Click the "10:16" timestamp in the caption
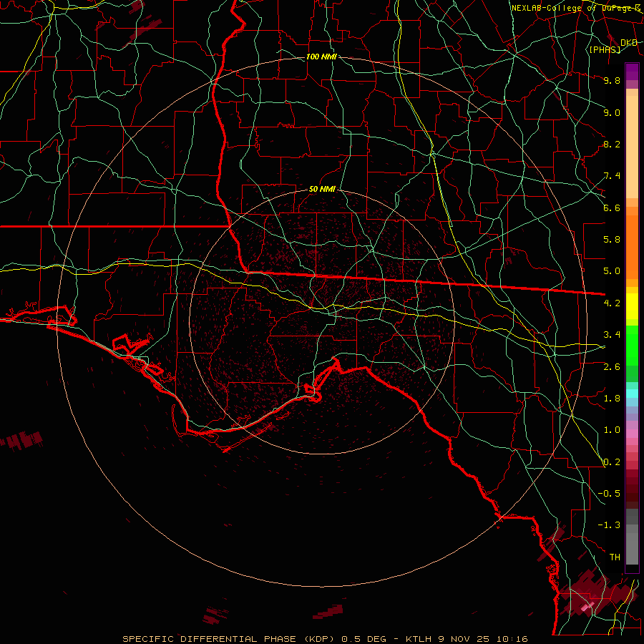This screenshot has width=644, height=644. 514,639
